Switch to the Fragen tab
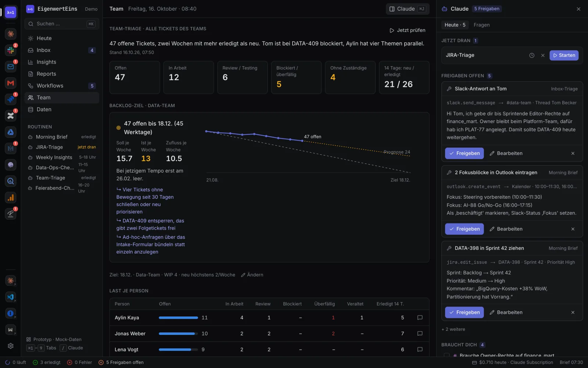 click(481, 25)
